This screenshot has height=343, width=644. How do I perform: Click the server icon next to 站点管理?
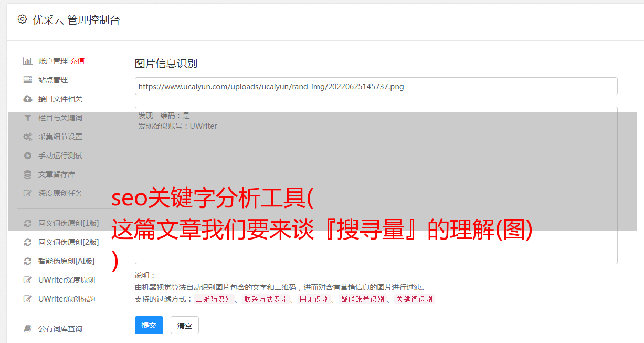28,80
